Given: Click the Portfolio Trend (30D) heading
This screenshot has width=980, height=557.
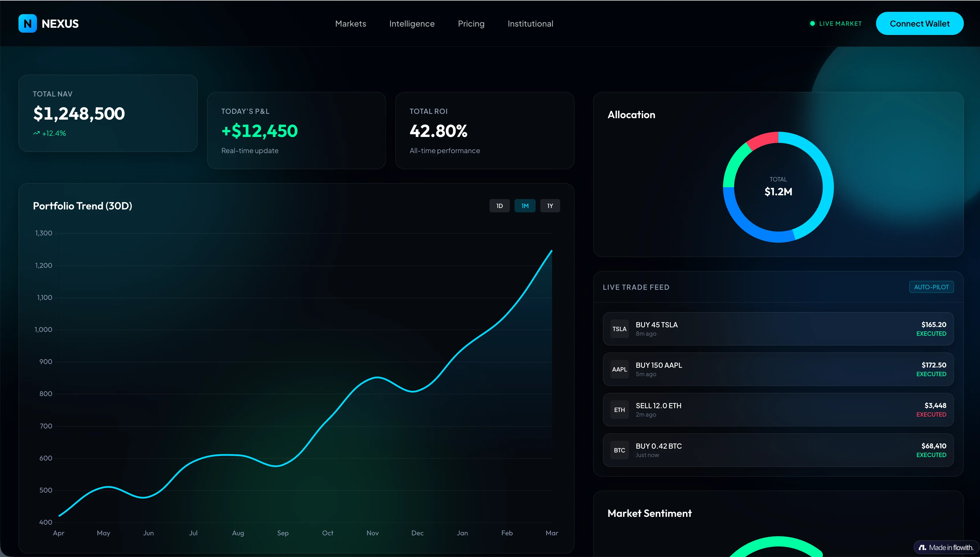Looking at the screenshot, I should coord(83,206).
